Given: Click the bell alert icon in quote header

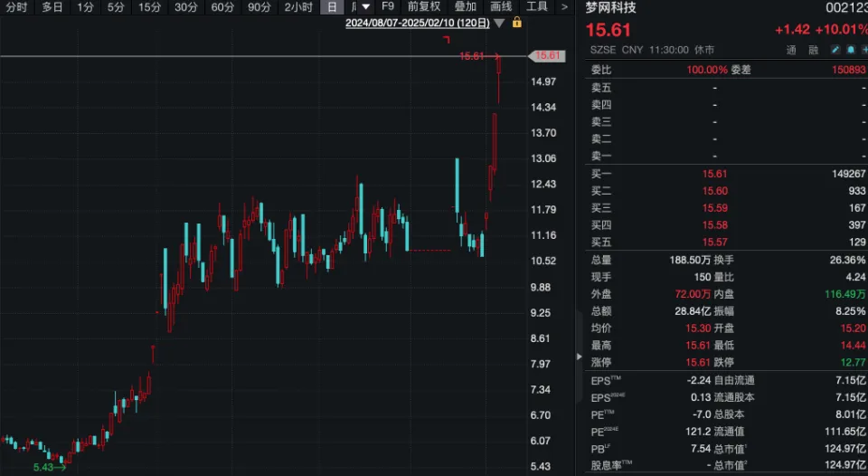Looking at the screenshot, I should pyautogui.click(x=851, y=50).
